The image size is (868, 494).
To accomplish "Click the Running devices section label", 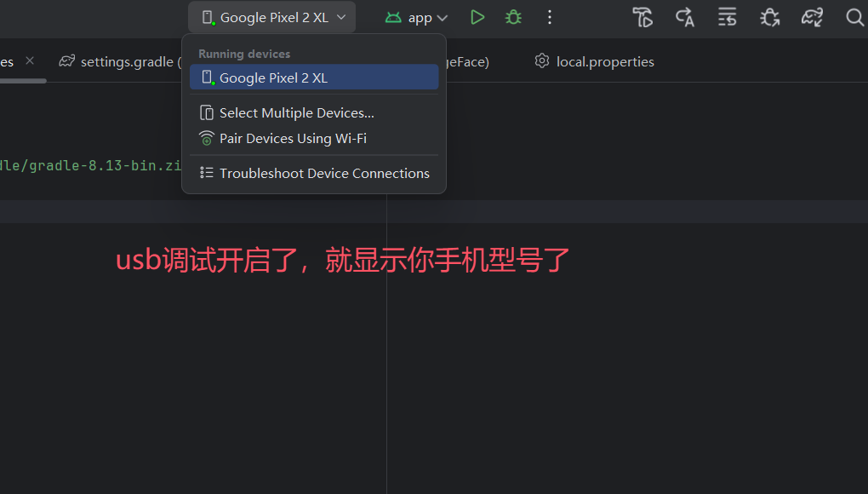I will [244, 54].
